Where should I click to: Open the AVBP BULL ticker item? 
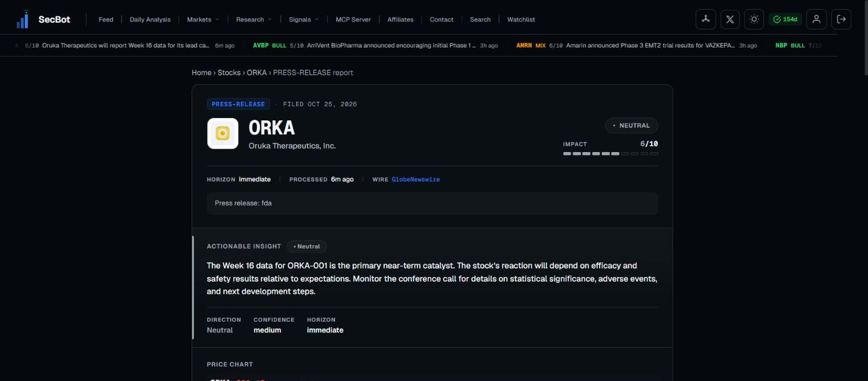[x=375, y=45]
